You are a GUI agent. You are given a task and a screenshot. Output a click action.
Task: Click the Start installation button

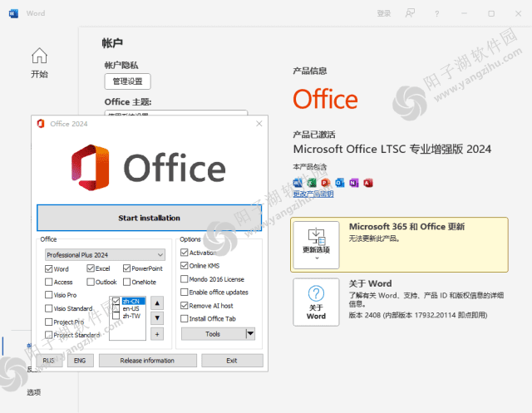coord(149,218)
